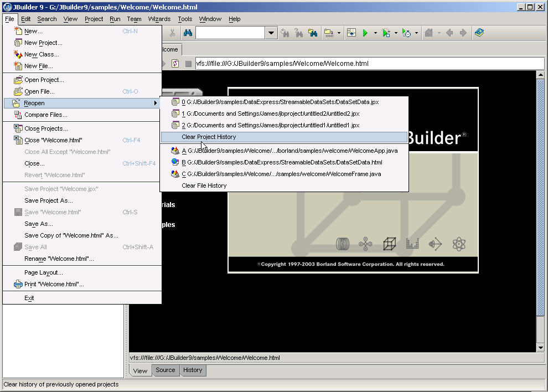Choose New Project from File menu

click(43, 43)
